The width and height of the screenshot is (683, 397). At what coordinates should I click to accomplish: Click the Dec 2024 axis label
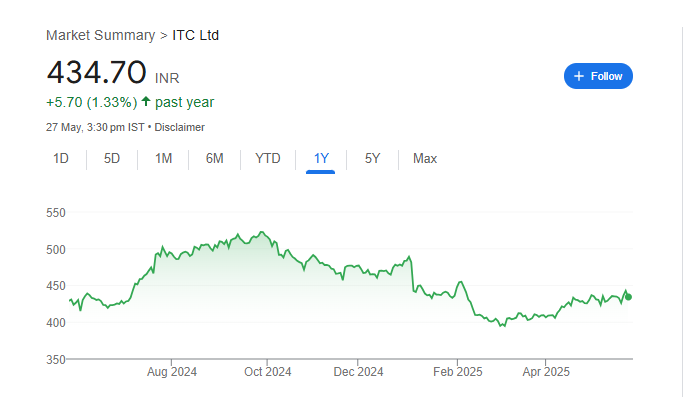coord(358,372)
